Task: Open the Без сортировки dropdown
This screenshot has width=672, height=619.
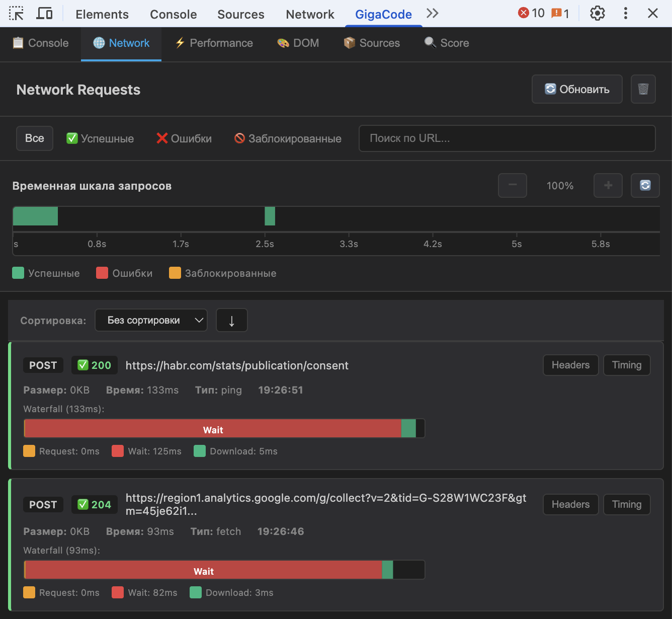Action: coord(151,320)
